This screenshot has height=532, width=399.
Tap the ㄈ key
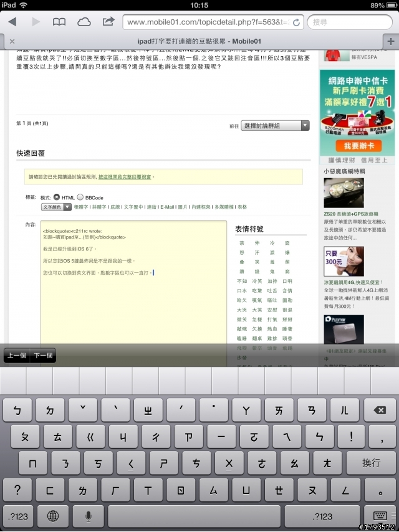50,490
